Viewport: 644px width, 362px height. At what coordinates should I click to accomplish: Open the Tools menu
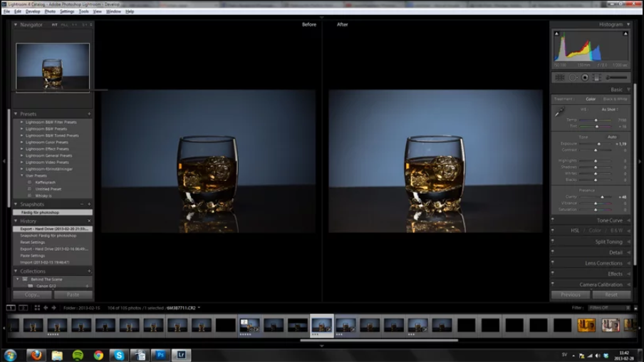click(x=83, y=11)
